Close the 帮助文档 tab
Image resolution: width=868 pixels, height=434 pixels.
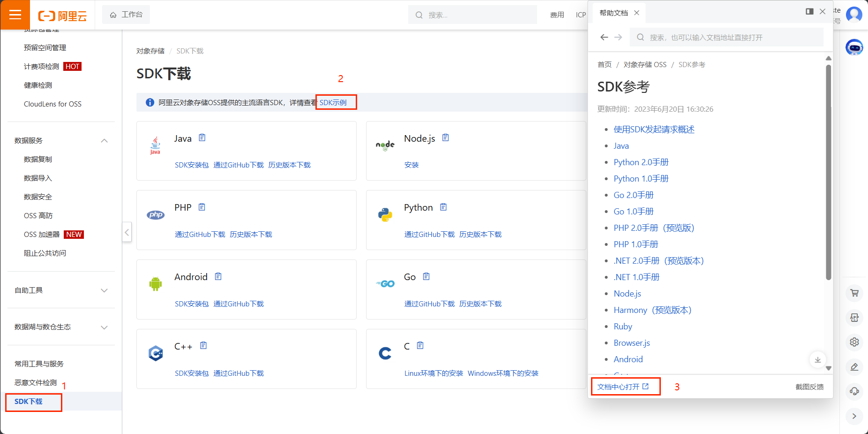coord(636,13)
